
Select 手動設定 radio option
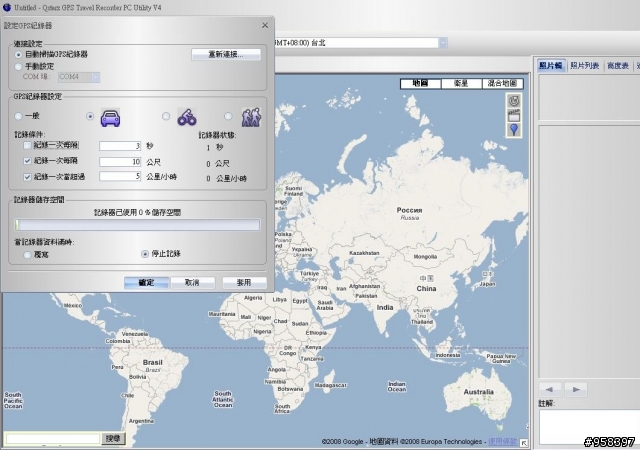[18, 66]
